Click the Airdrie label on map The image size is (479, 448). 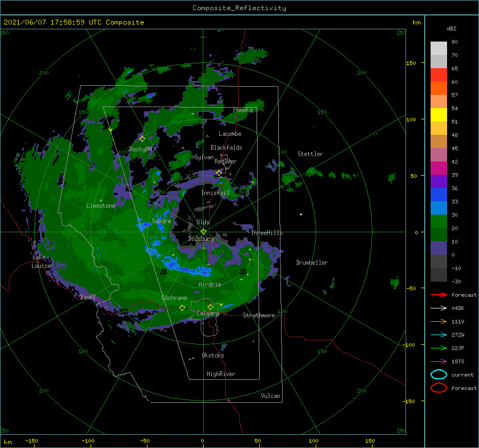[x=210, y=284]
